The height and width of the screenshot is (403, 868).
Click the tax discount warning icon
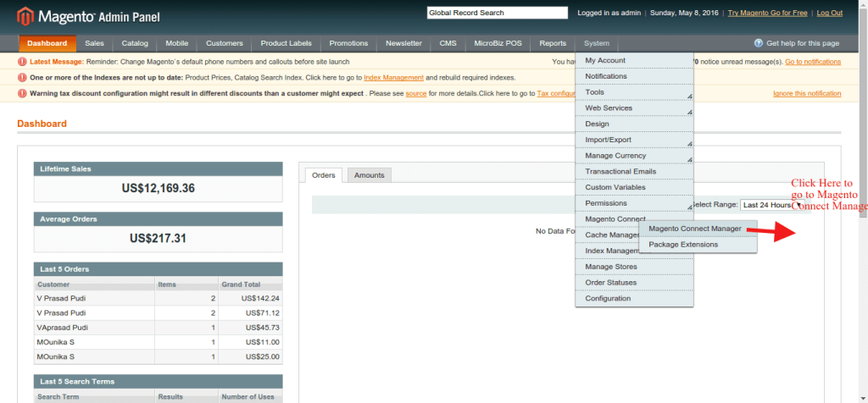(22, 93)
